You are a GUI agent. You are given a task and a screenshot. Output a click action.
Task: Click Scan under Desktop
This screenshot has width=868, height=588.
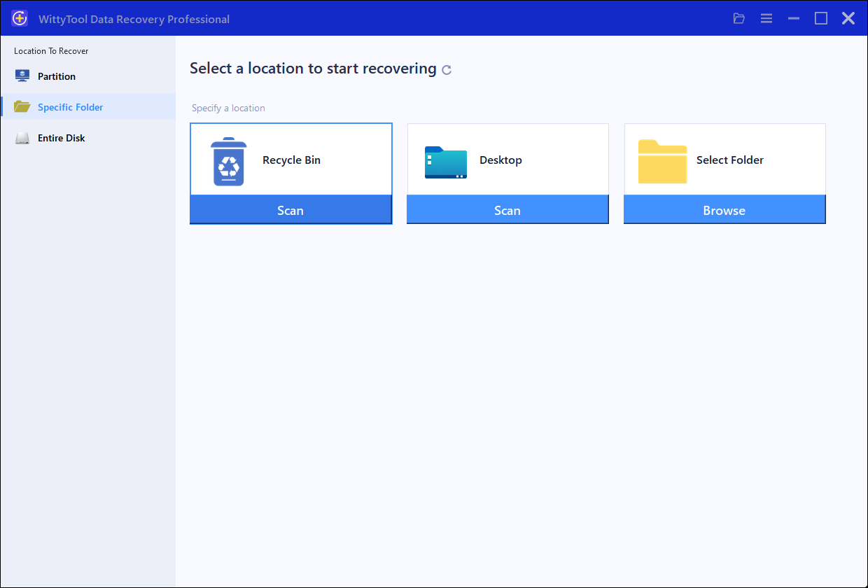(x=507, y=210)
